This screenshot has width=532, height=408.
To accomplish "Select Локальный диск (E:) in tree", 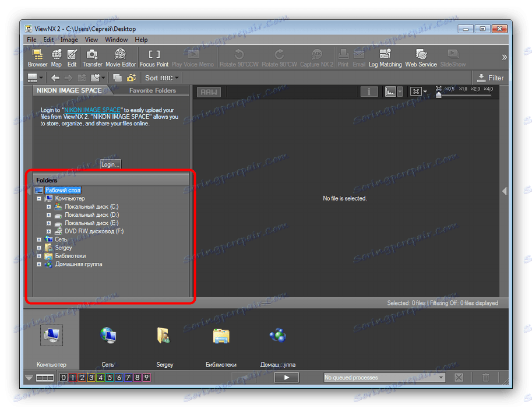I will click(x=91, y=223).
